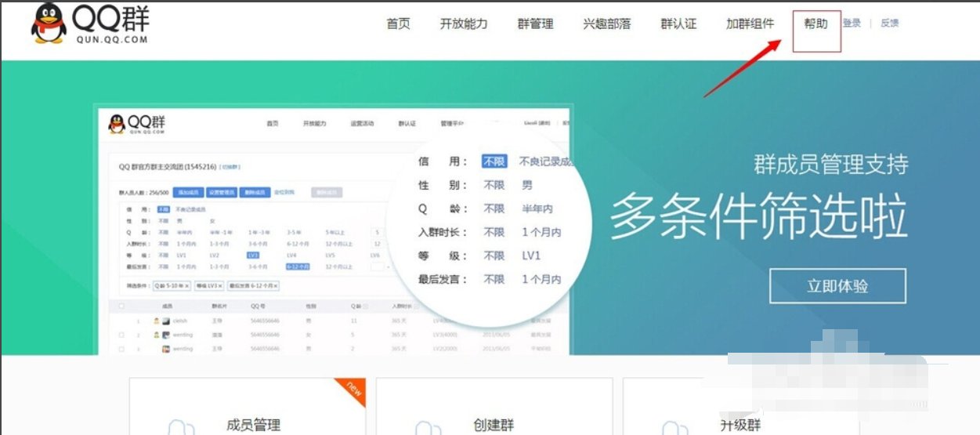Viewport: 980px width, 435px height.
Task: Click the 多条件筛选啦 banner headline
Action: pos(758,217)
